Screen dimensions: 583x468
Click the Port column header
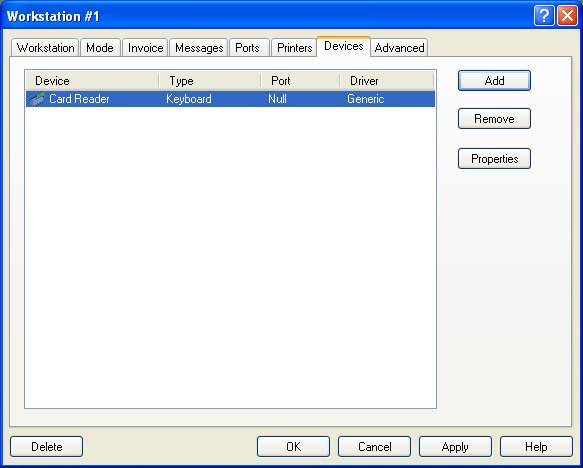[300, 81]
